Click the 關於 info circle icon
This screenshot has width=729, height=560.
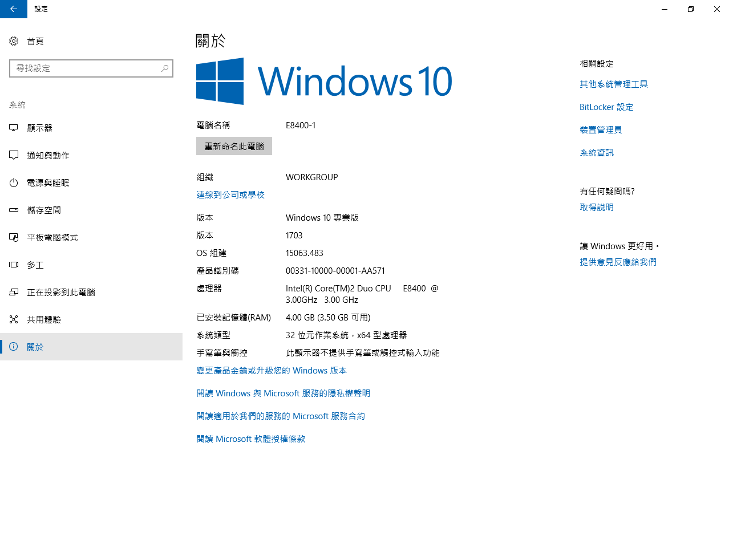pos(14,347)
